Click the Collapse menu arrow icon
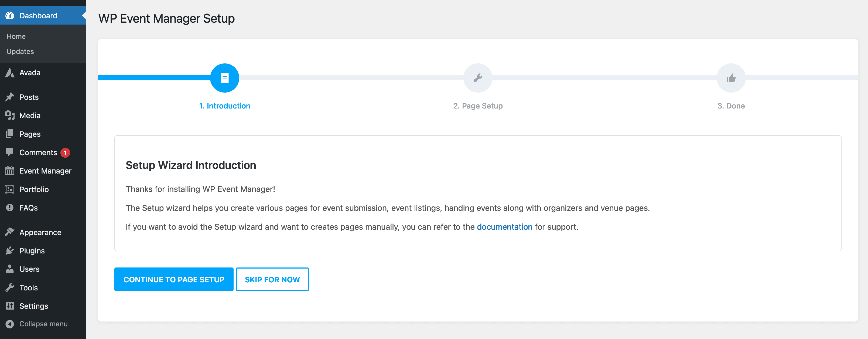 (x=10, y=324)
